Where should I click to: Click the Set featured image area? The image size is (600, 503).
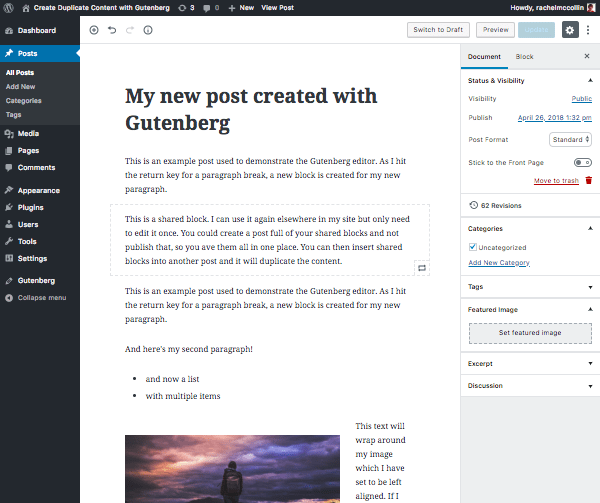tap(530, 332)
